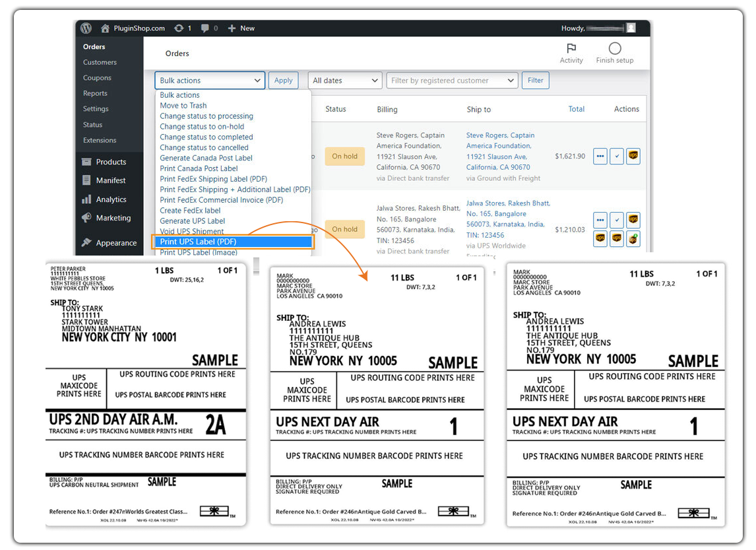Select the Products sidebar icon

88,161
